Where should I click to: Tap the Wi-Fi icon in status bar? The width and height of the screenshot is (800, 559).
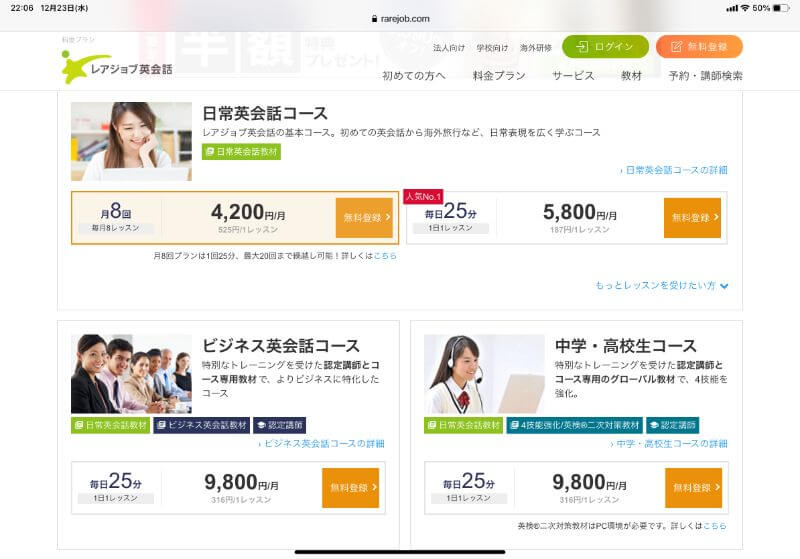point(745,8)
